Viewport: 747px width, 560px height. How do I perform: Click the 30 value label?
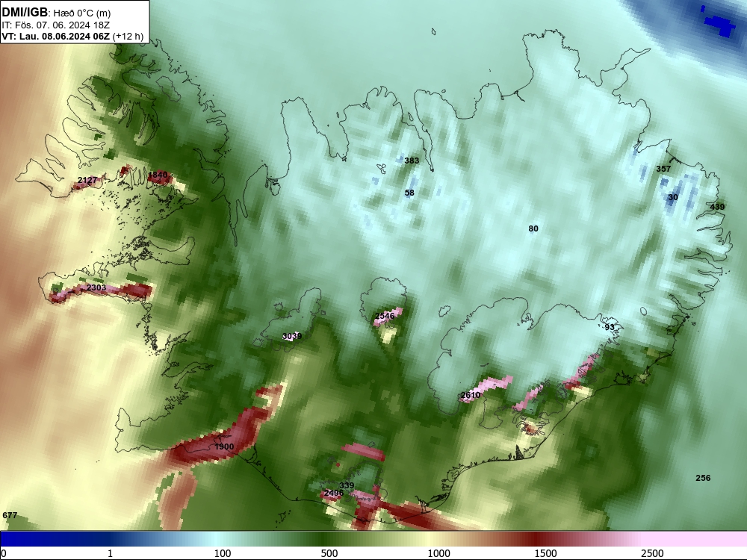(673, 197)
